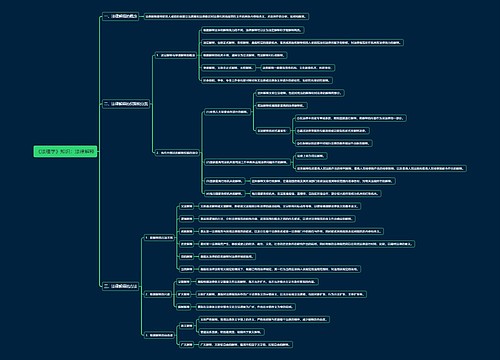The height and width of the screenshot is (360, 500).
Task: Click sub-branch 1 about 正式解释与非正式解释
Action: click(176, 55)
